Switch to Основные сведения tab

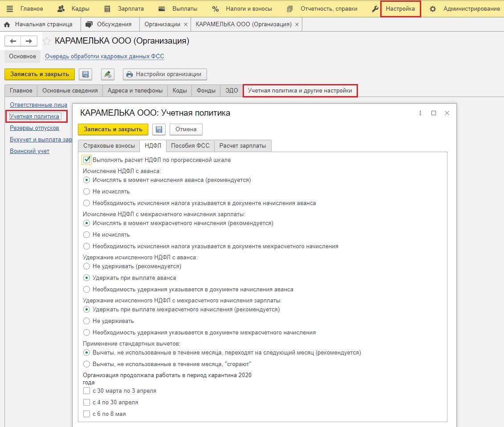(70, 91)
